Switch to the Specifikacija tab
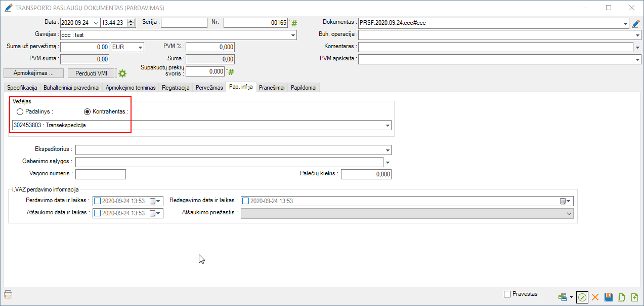This screenshot has height=306, width=644. point(22,88)
